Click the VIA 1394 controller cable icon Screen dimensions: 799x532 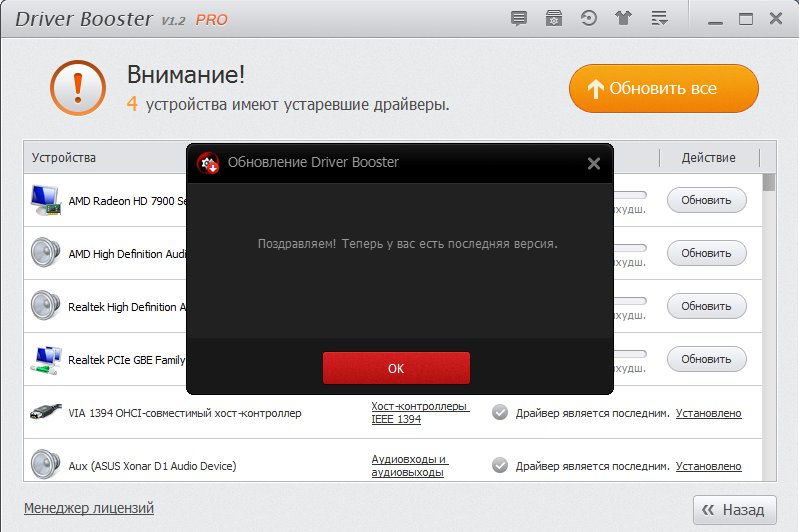point(45,412)
